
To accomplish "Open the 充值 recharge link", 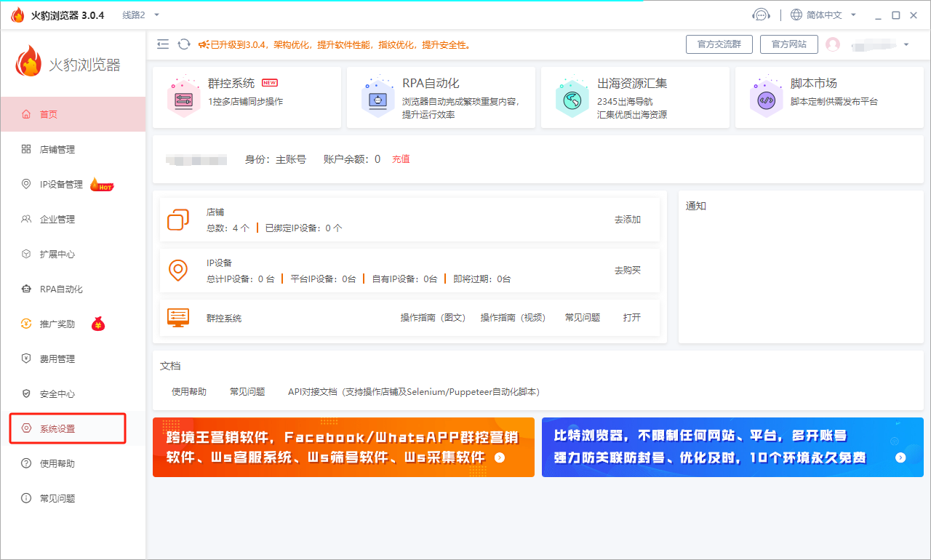I will point(401,159).
